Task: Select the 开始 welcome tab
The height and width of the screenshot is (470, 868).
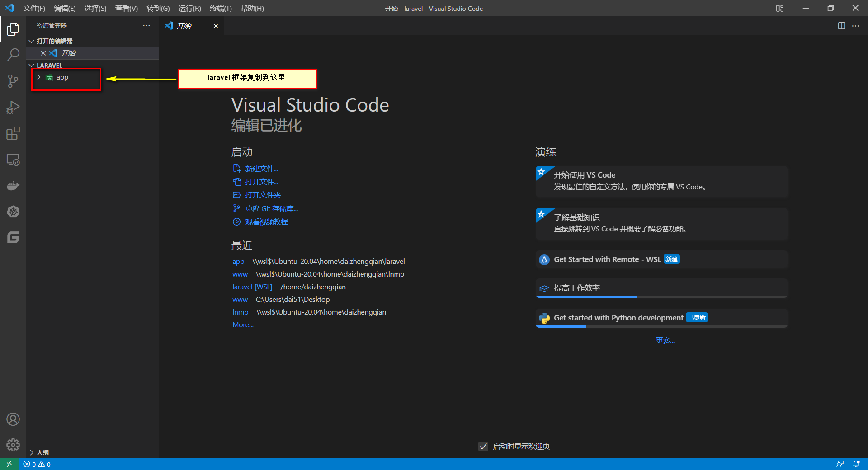Action: [192, 26]
